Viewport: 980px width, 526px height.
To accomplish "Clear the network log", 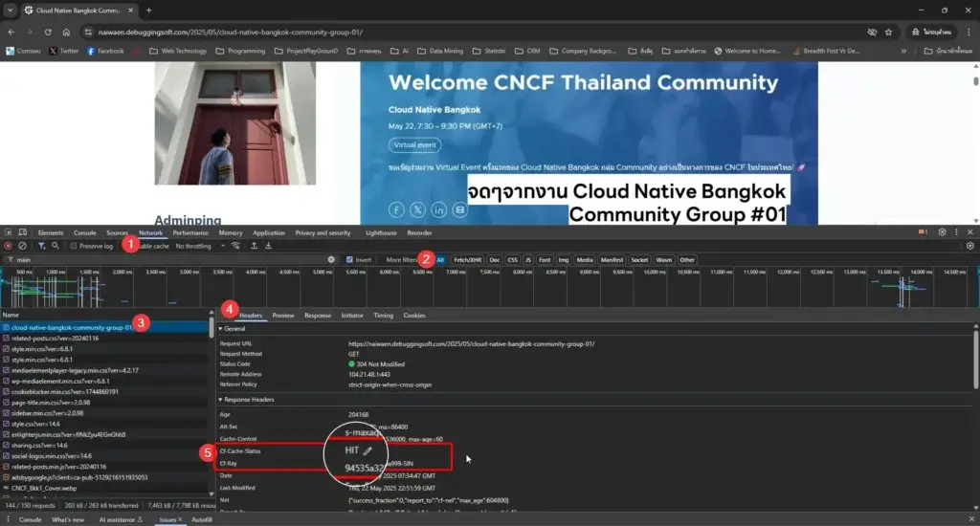I will (23, 246).
